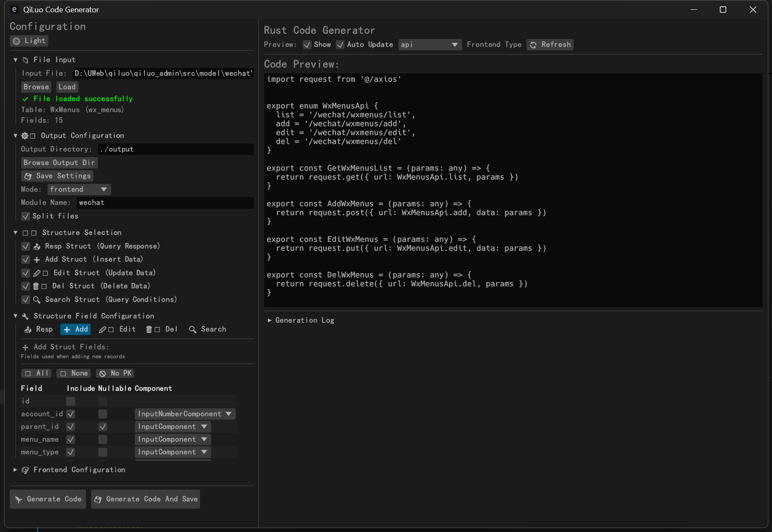Click the None fields button
The width and height of the screenshot is (772, 532).
coord(74,373)
